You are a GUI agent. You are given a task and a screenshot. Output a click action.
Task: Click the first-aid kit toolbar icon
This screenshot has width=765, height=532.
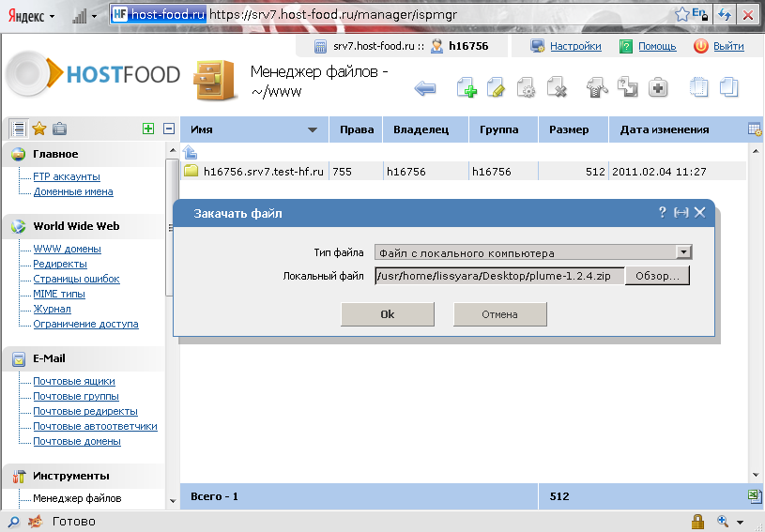(659, 89)
